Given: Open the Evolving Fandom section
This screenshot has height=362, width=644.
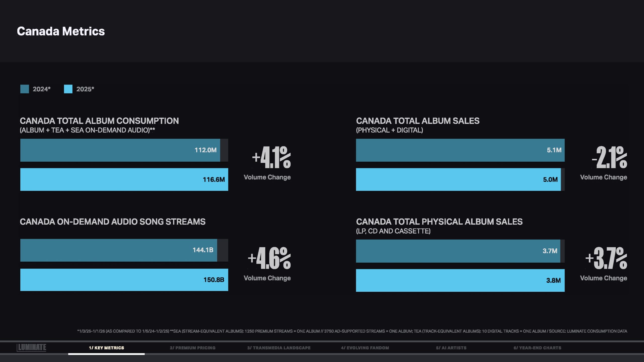Looking at the screenshot, I should point(365,348).
